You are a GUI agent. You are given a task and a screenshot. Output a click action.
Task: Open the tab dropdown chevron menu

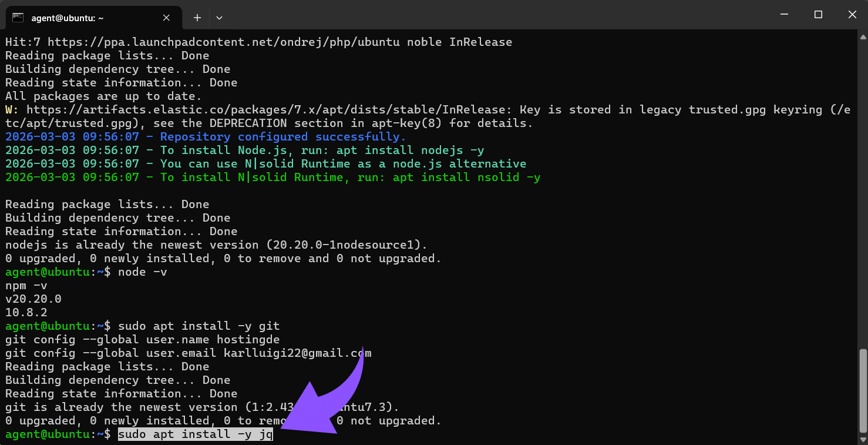coord(219,18)
